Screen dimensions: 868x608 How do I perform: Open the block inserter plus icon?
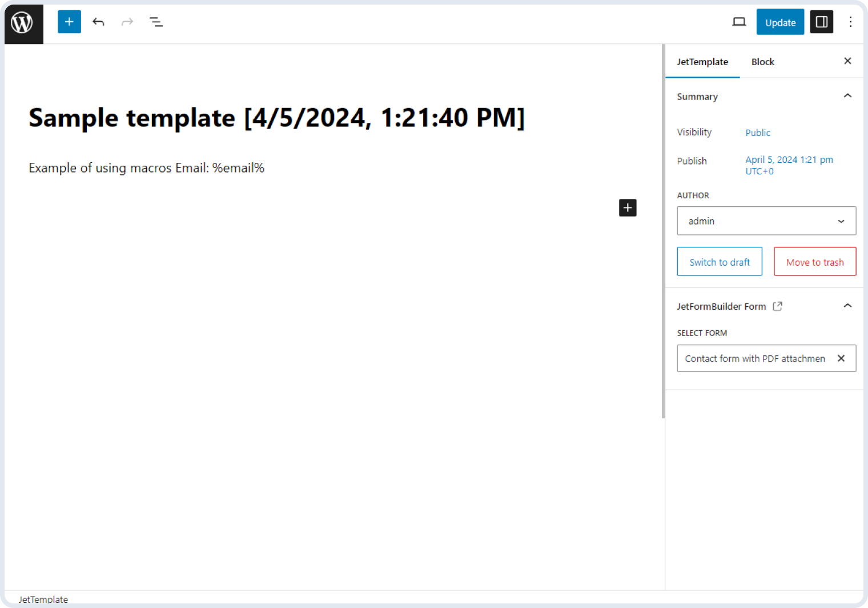coord(69,22)
